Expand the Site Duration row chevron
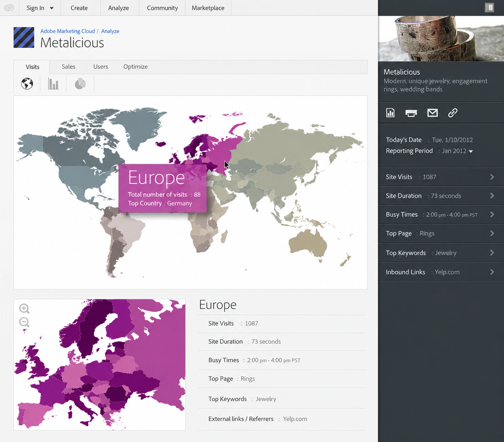 (x=492, y=196)
